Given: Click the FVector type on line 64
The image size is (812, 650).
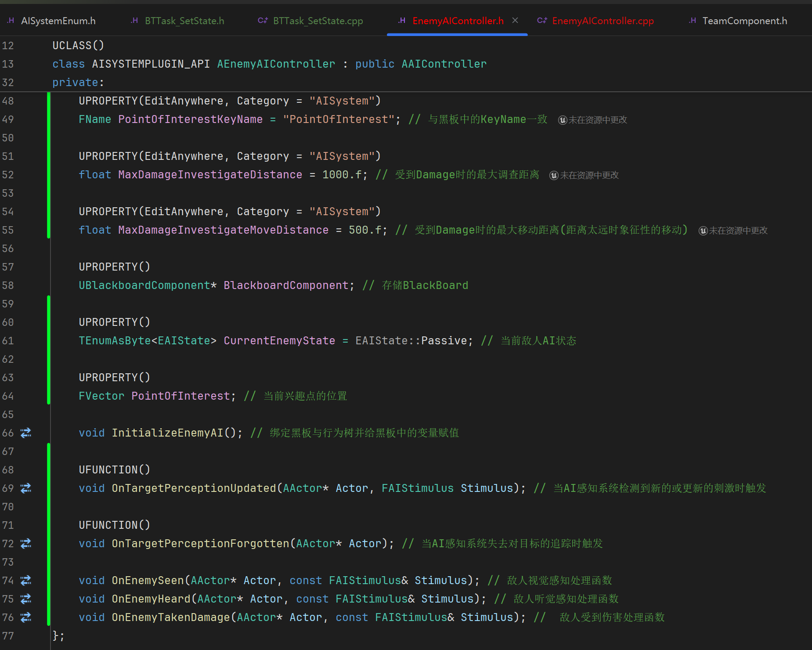Looking at the screenshot, I should click(101, 396).
